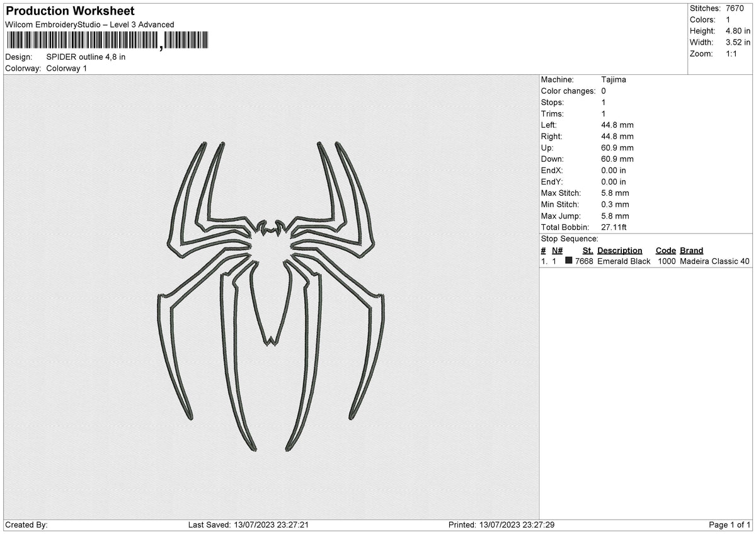Click the Production Worksheet title

point(70,11)
